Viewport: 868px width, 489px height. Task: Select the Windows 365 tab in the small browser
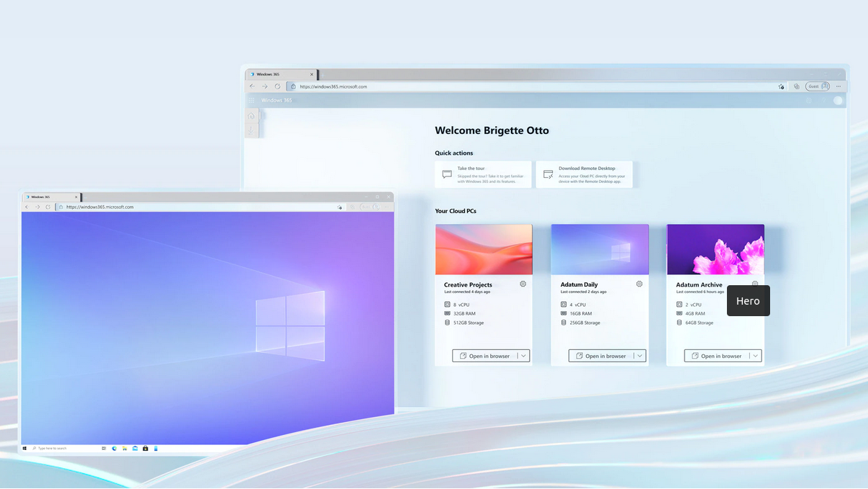pos(52,197)
